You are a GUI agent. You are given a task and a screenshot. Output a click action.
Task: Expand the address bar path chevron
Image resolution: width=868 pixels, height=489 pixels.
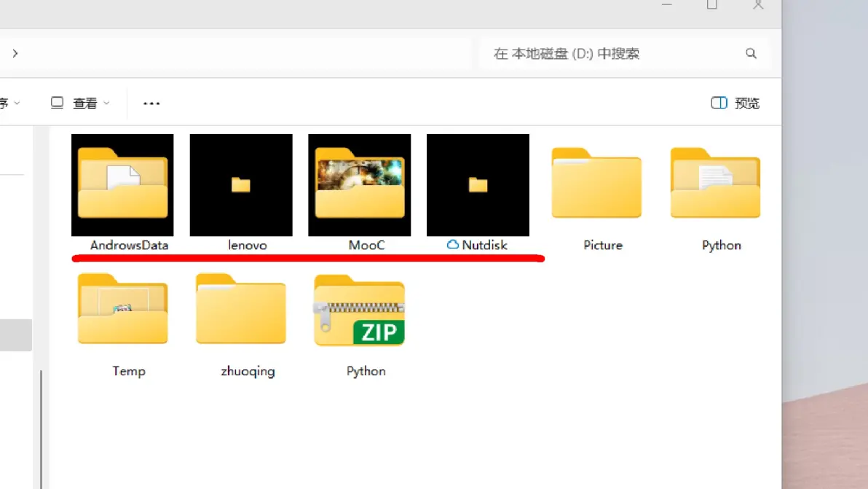pyautogui.click(x=15, y=53)
